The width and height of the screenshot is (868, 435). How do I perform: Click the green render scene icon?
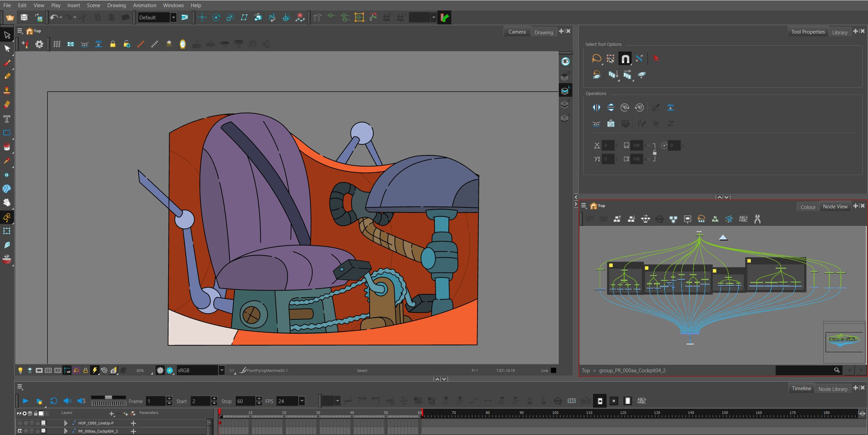click(444, 17)
